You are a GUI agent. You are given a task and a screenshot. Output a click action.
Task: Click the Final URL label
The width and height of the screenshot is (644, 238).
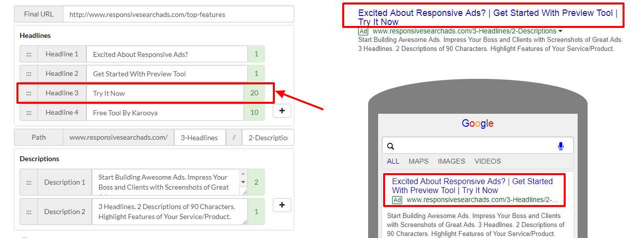pyautogui.click(x=39, y=14)
